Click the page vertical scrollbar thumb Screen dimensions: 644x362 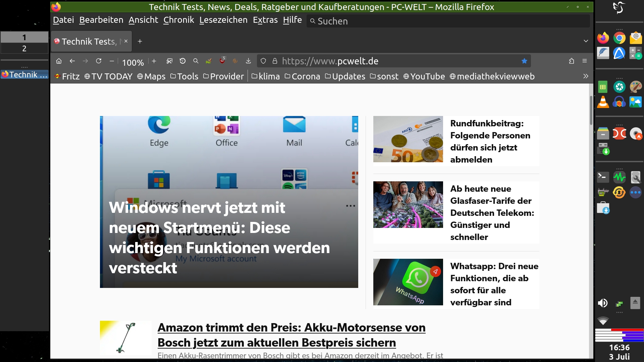click(x=591, y=111)
